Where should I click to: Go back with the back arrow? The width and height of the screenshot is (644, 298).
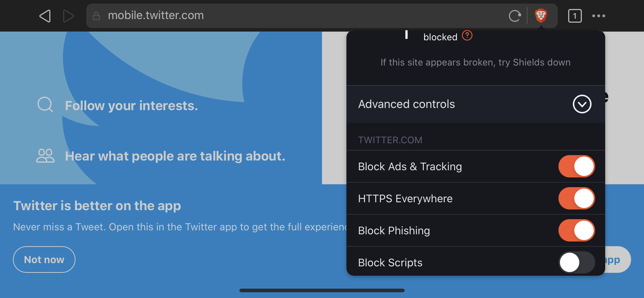click(45, 16)
